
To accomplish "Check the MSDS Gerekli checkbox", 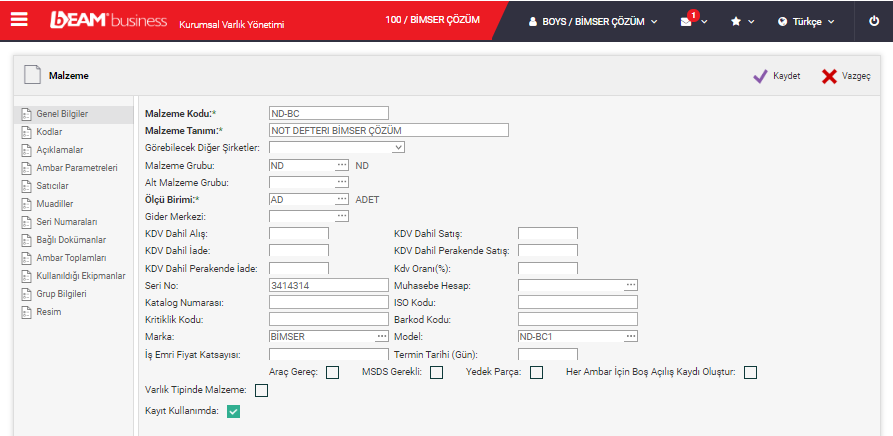I will (436, 373).
